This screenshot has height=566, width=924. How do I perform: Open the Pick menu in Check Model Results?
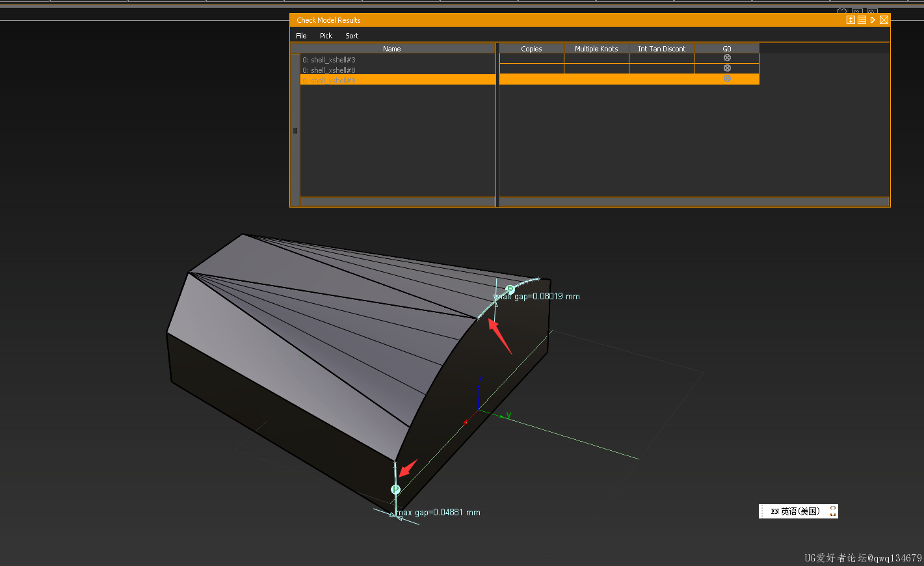(x=326, y=36)
